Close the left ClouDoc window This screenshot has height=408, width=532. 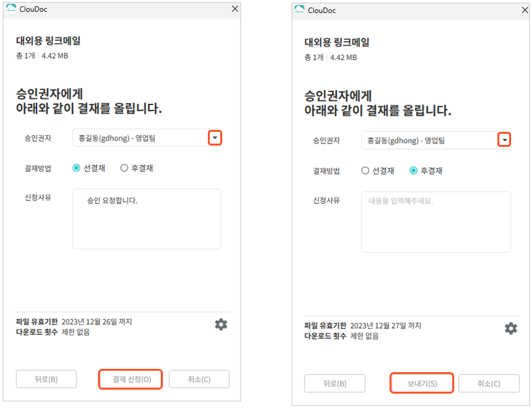[x=235, y=8]
